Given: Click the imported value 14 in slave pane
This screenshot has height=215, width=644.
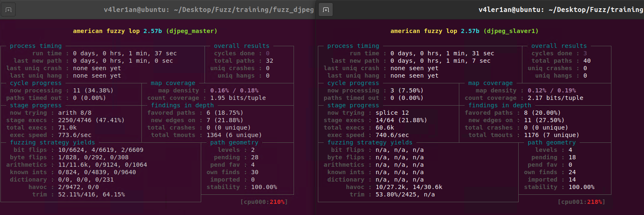Looking at the screenshot, I should (x=531, y=180).
